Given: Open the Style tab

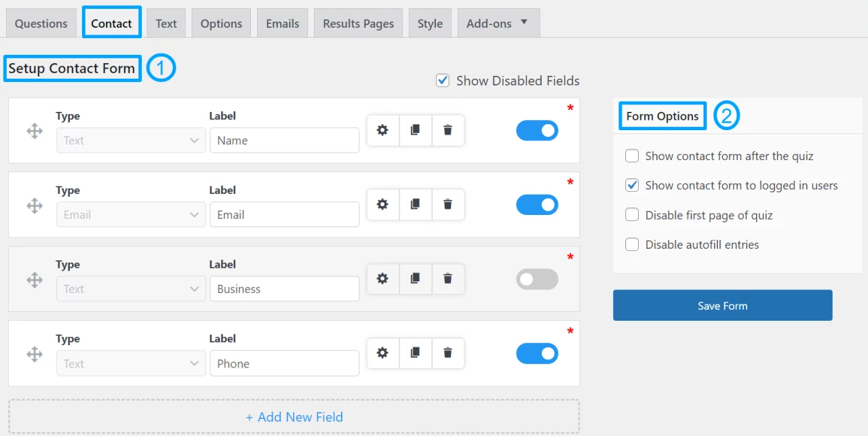Looking at the screenshot, I should click(430, 23).
